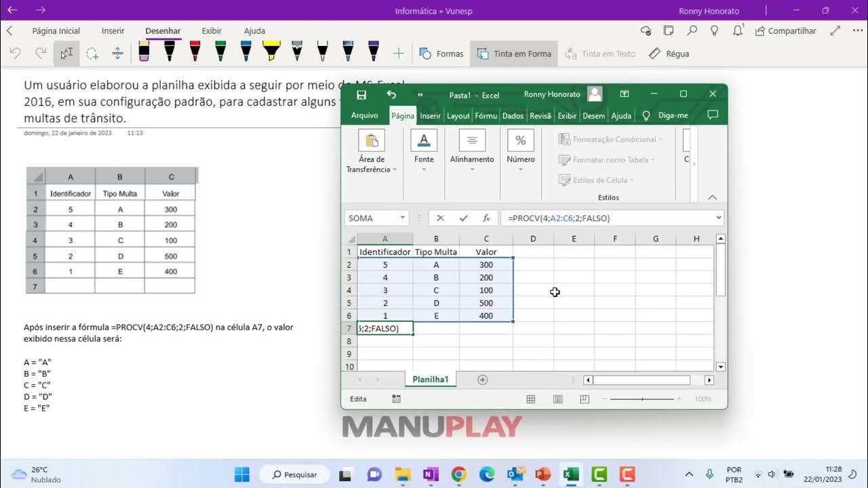The image size is (868, 488).
Task: Click the OneNote lightbulb icon
Action: tap(714, 30)
